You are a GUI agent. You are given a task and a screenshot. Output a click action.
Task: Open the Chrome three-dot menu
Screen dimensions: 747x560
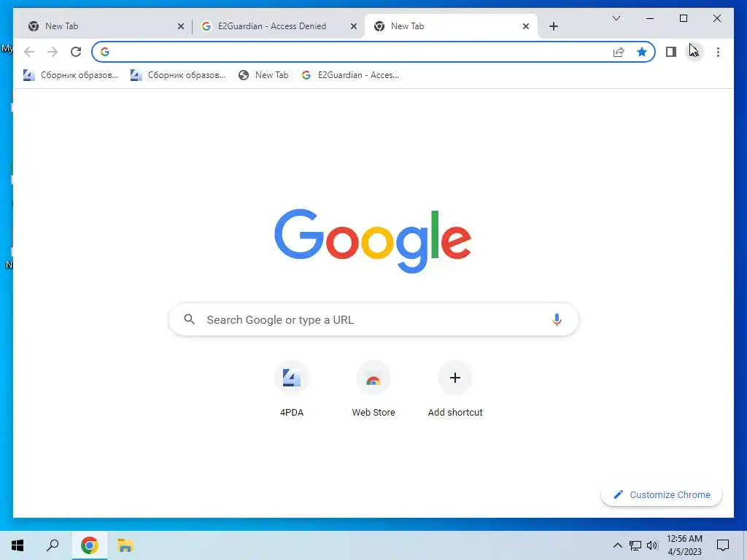(x=718, y=52)
